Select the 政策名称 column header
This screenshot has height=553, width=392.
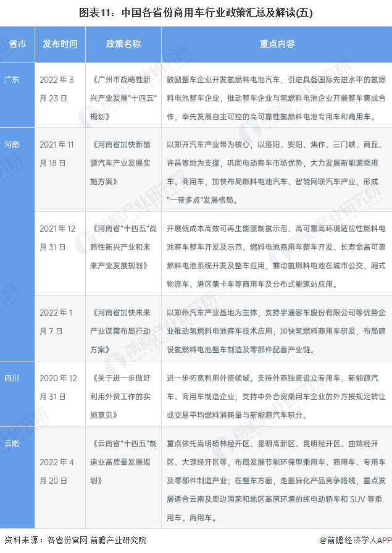click(x=123, y=44)
